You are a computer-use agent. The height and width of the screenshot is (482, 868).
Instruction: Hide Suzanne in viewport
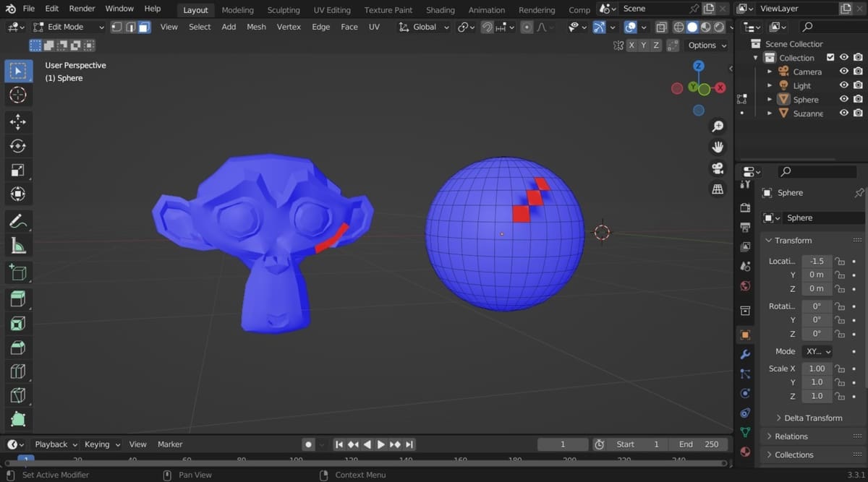point(843,113)
